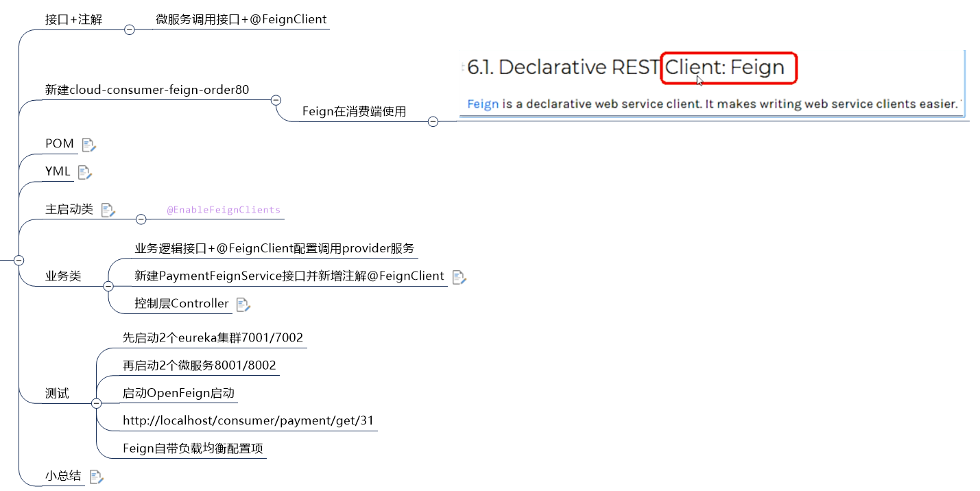
Task: Open note icon after 新建PaymentFeignService接口
Action: (x=459, y=277)
